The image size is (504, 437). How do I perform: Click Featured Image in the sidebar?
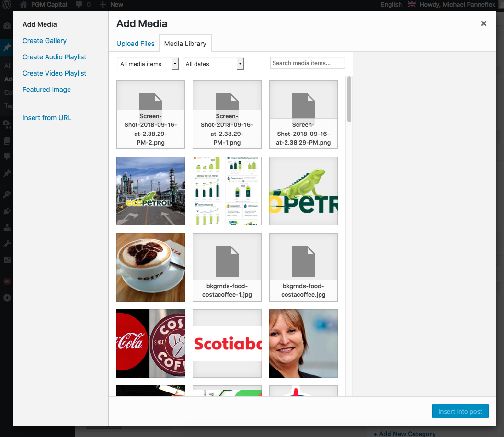point(46,90)
